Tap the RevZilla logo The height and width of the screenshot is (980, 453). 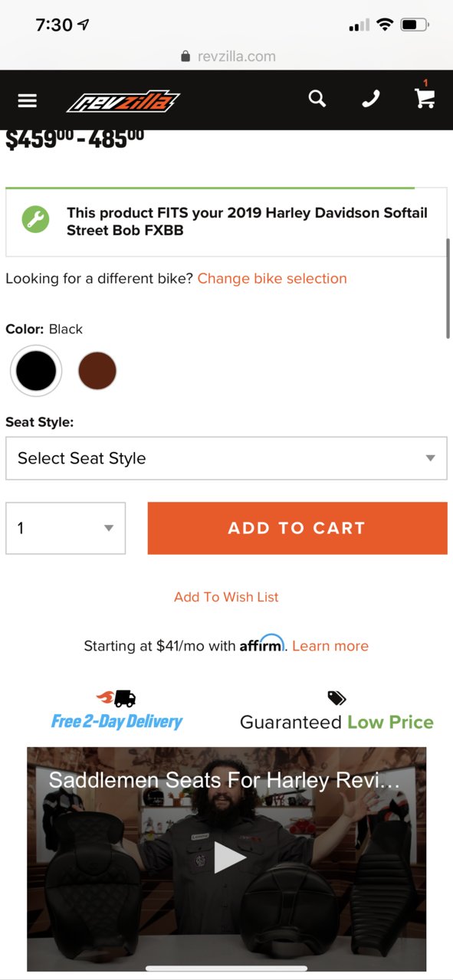coord(123,100)
